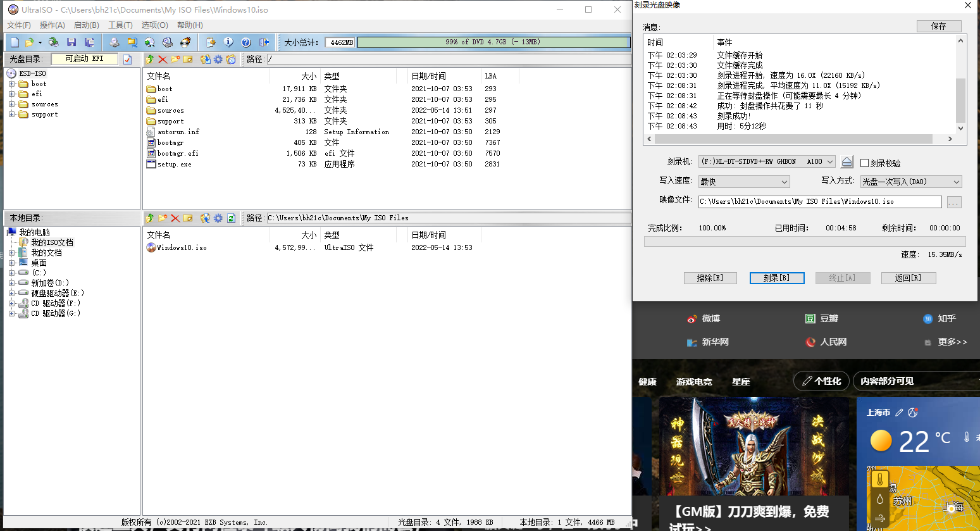Click the rename icon in disc toolbar
This screenshot has width=980, height=531.
coord(188,59)
